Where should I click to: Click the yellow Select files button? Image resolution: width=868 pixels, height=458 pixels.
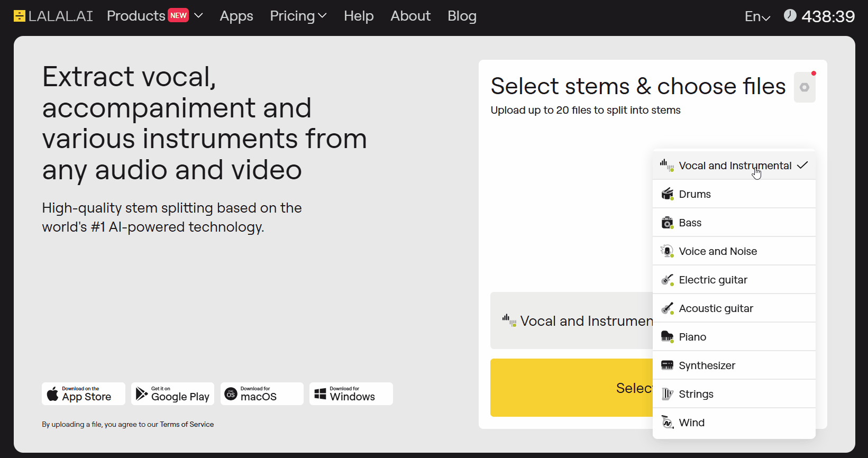click(x=571, y=388)
